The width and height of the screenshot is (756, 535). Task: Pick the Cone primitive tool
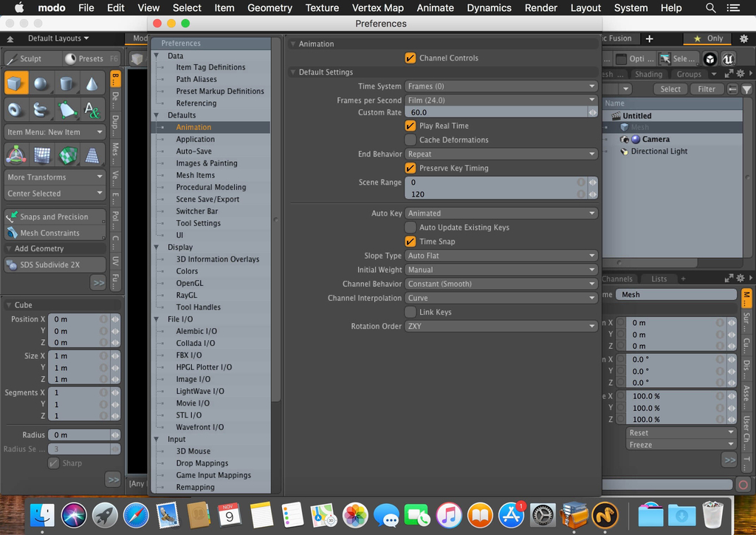92,84
